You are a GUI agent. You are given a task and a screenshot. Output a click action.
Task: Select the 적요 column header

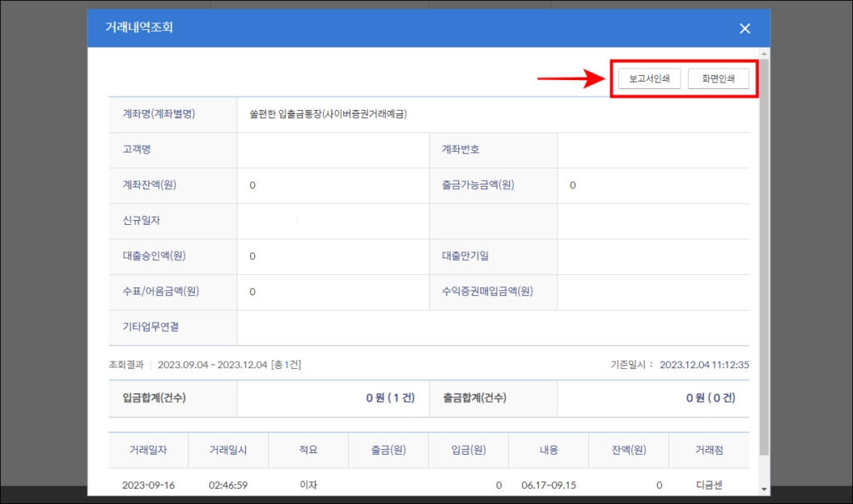pyautogui.click(x=308, y=450)
